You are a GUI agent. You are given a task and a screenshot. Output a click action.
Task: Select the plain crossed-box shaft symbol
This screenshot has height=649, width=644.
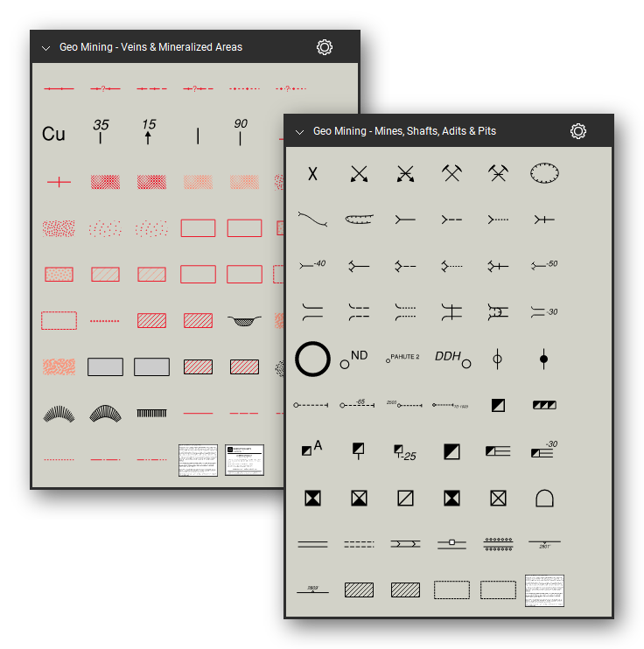coord(498,499)
